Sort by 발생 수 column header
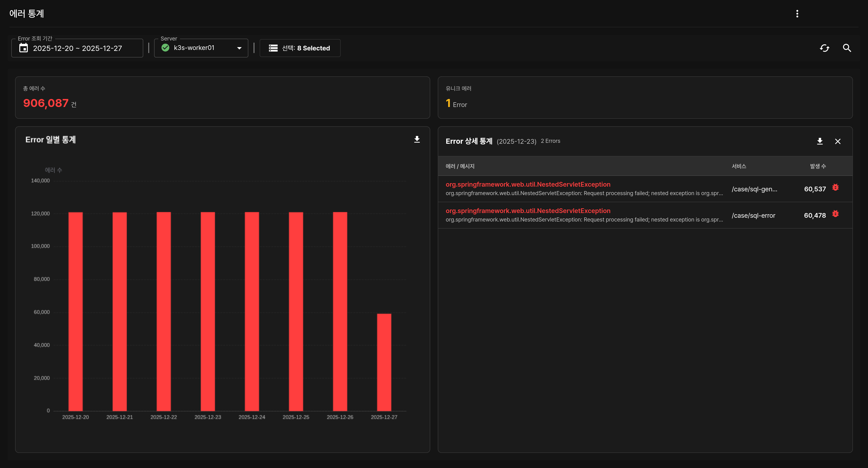 click(817, 166)
